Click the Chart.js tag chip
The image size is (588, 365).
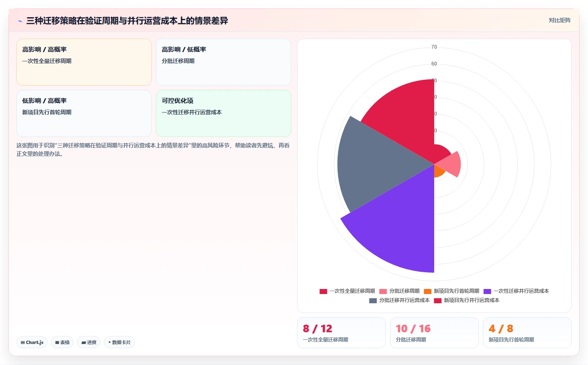(32, 342)
